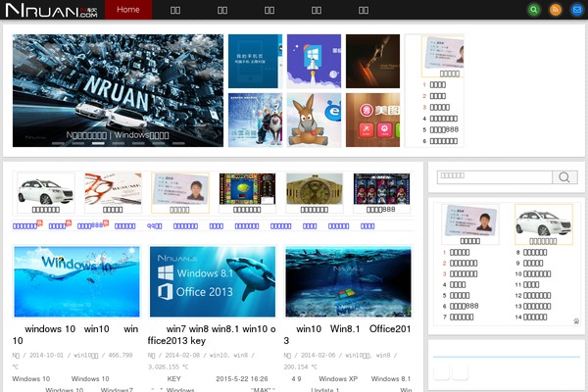The height and width of the screenshot is (392, 588).
Task: Open the white car ad thumbnail in ad row
Action: [46, 189]
